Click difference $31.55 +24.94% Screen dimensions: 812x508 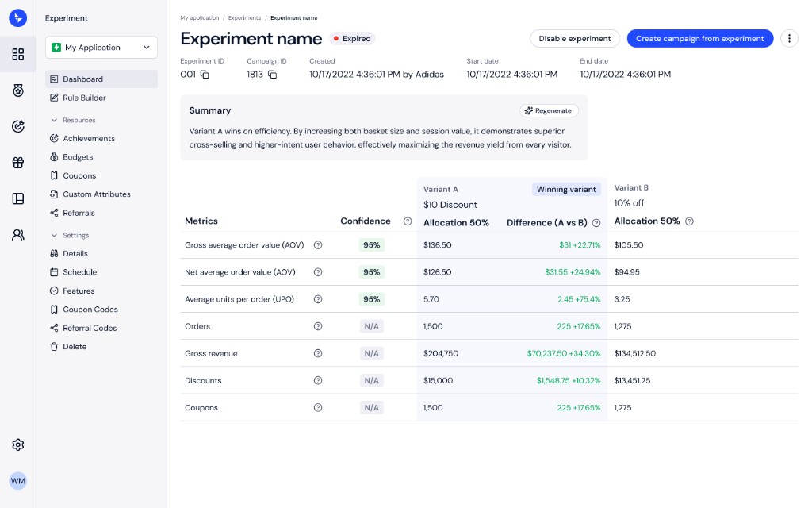click(573, 272)
